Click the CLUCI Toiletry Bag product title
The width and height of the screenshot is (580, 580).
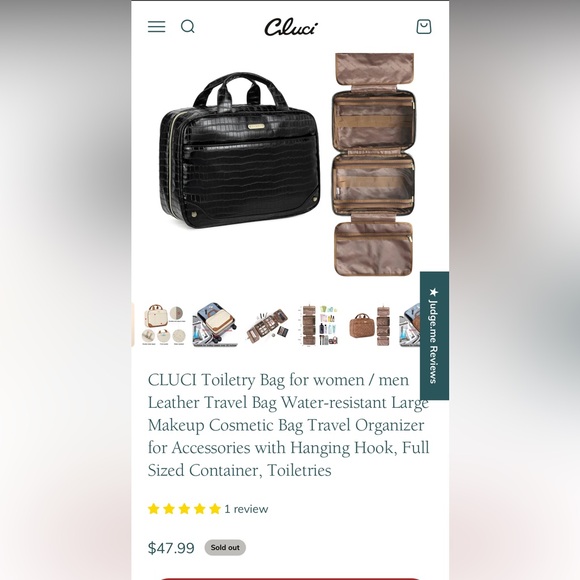289,425
